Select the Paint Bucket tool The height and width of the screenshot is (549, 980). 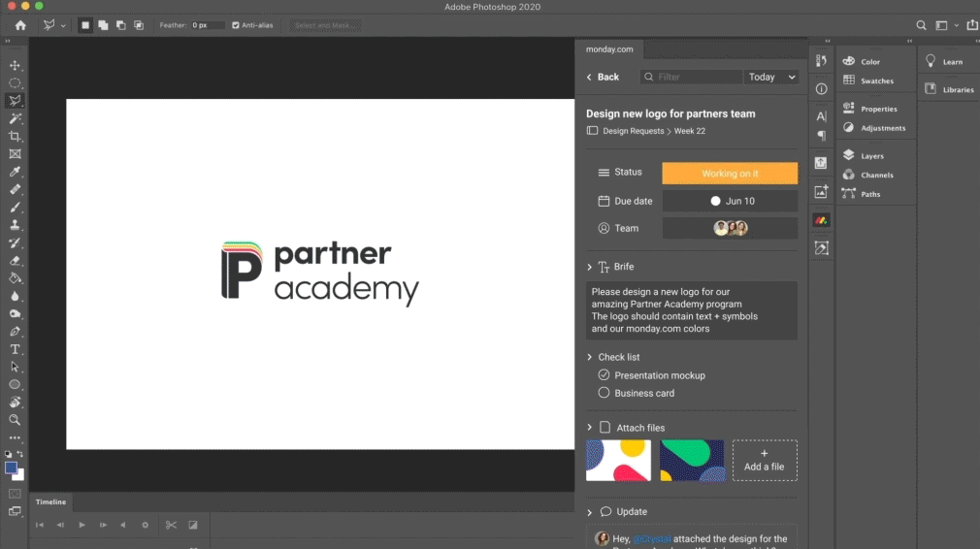(15, 278)
